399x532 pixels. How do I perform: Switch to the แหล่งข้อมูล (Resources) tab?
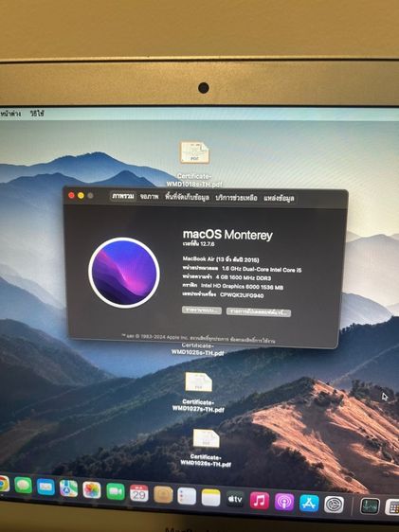[279, 198]
